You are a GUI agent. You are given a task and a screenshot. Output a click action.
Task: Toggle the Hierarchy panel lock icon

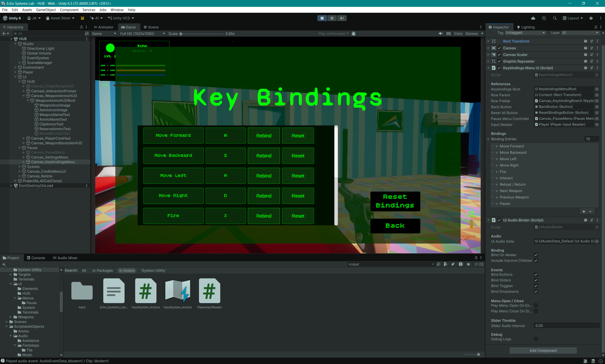(81, 27)
